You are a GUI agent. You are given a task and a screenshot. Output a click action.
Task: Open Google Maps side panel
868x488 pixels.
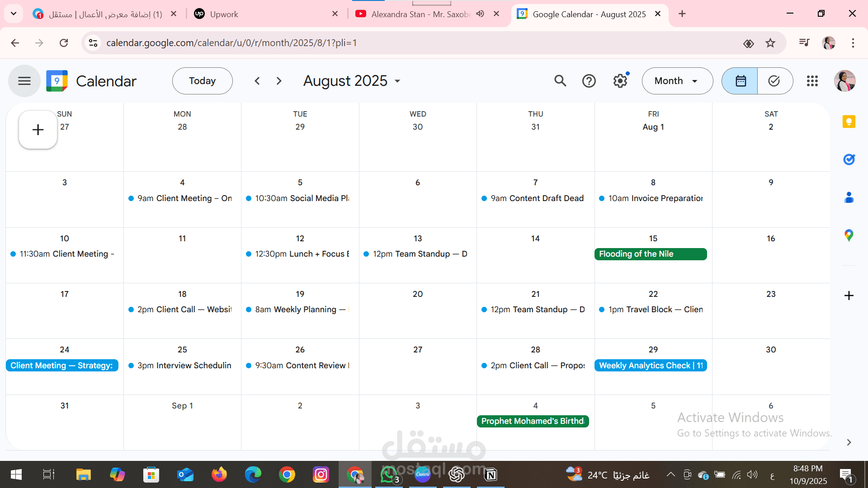849,235
